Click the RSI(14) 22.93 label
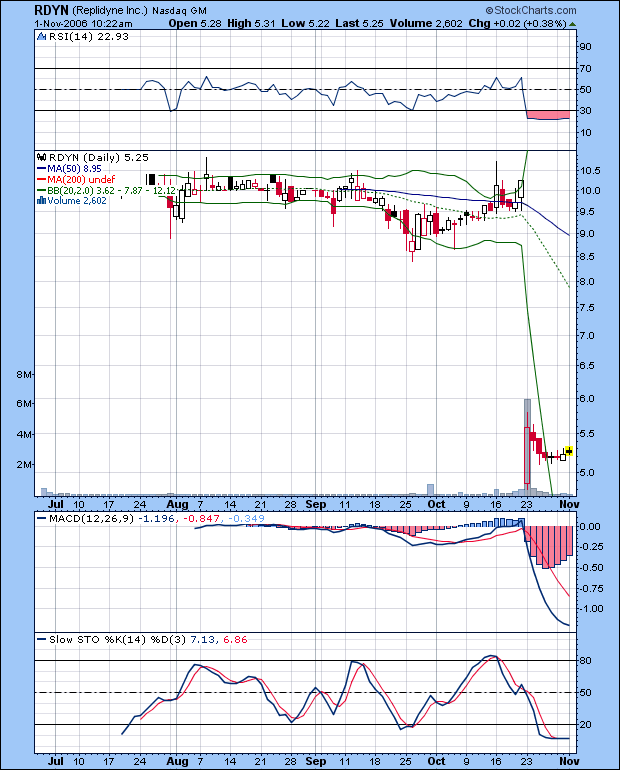Screen dimensions: 620x770 [89, 36]
